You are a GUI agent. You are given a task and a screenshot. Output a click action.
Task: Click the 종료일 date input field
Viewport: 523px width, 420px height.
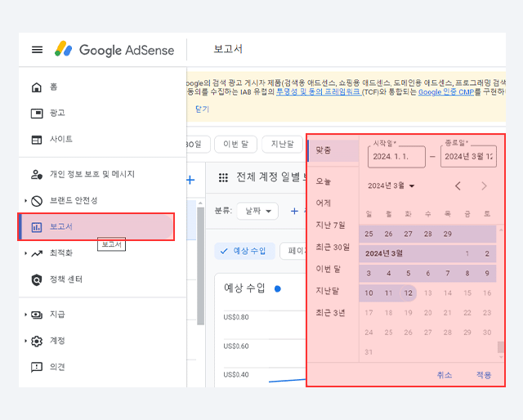click(468, 156)
